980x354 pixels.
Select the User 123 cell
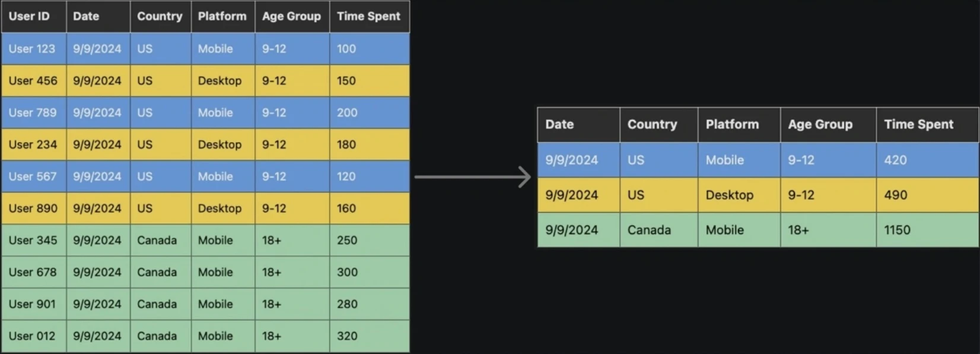point(32,49)
